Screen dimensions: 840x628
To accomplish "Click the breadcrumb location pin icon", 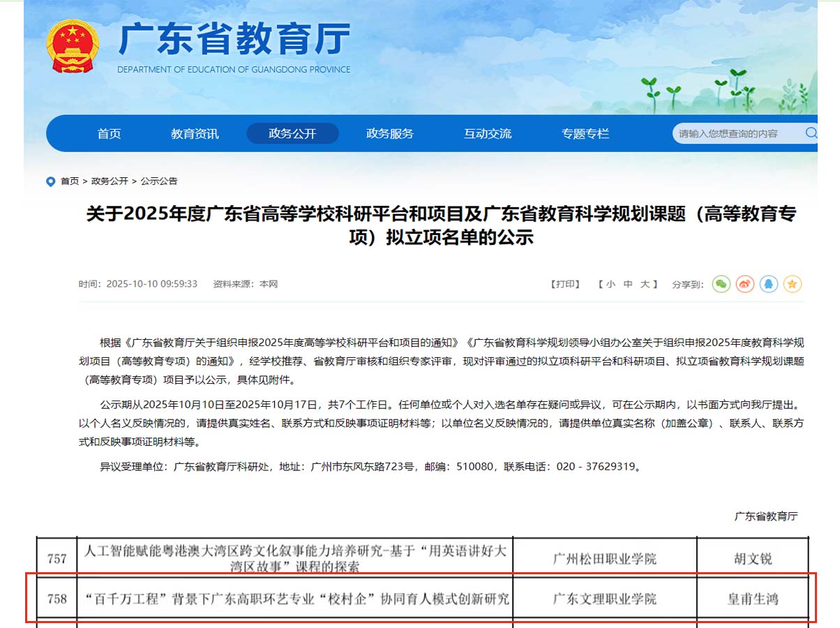I will [50, 181].
